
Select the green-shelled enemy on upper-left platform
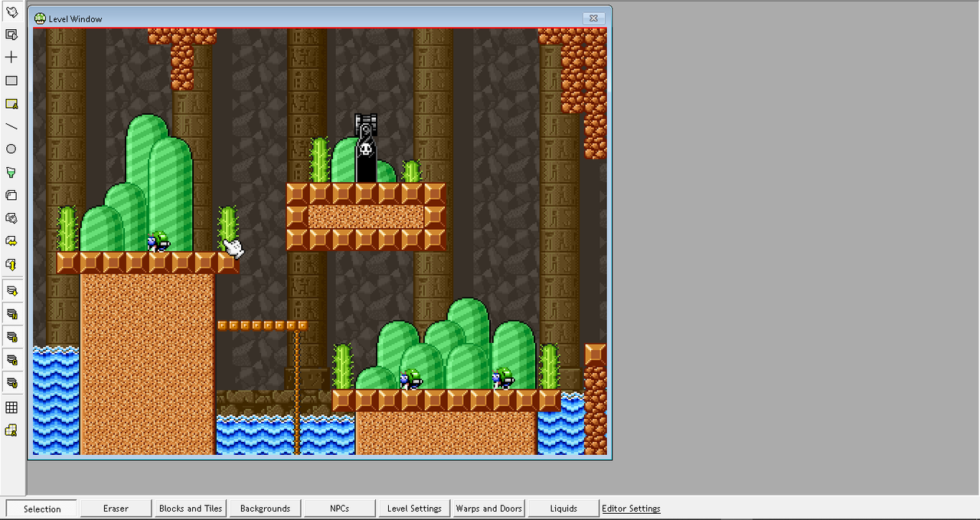(159, 241)
